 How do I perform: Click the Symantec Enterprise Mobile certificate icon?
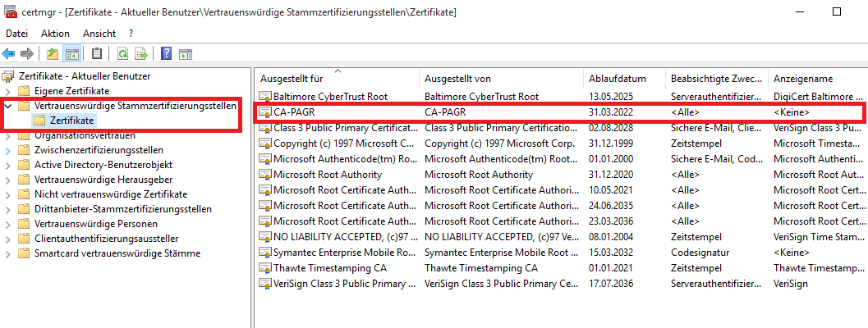[x=266, y=253]
